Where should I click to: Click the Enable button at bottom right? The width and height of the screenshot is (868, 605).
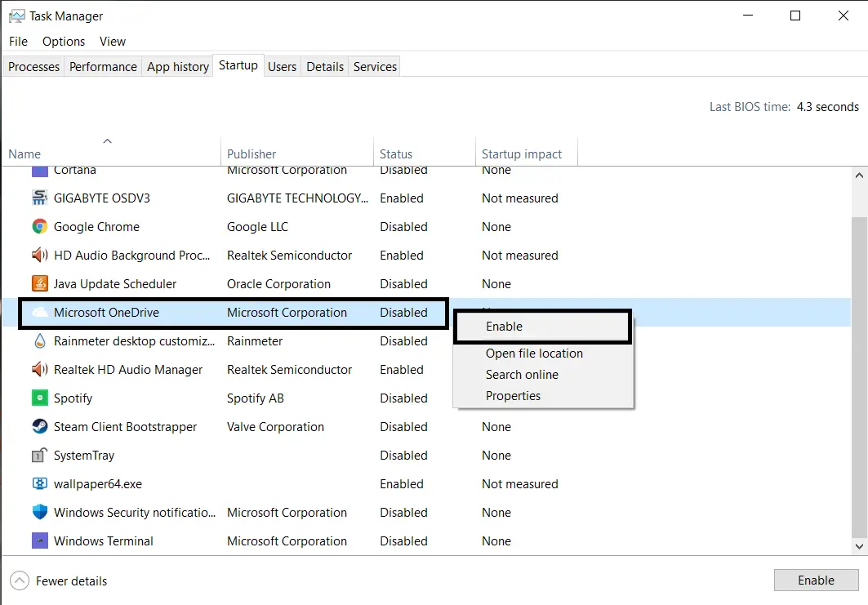816,580
